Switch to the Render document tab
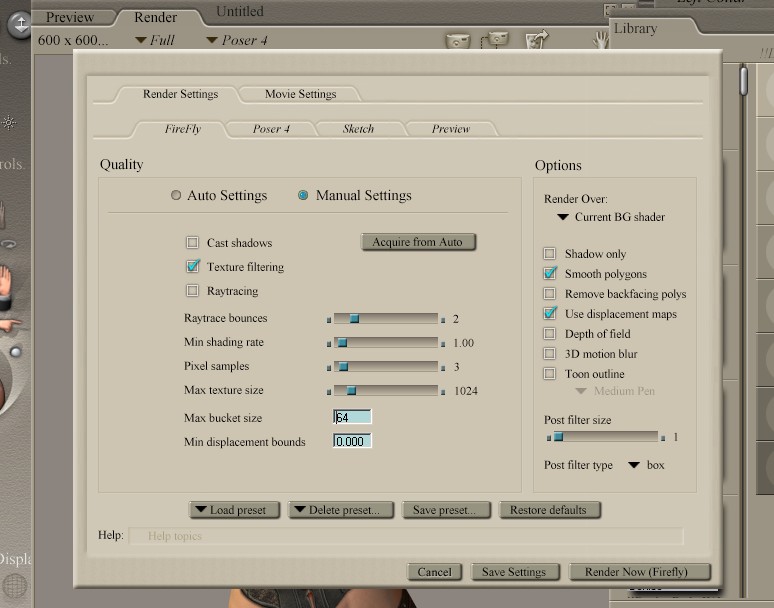 pyautogui.click(x=155, y=17)
